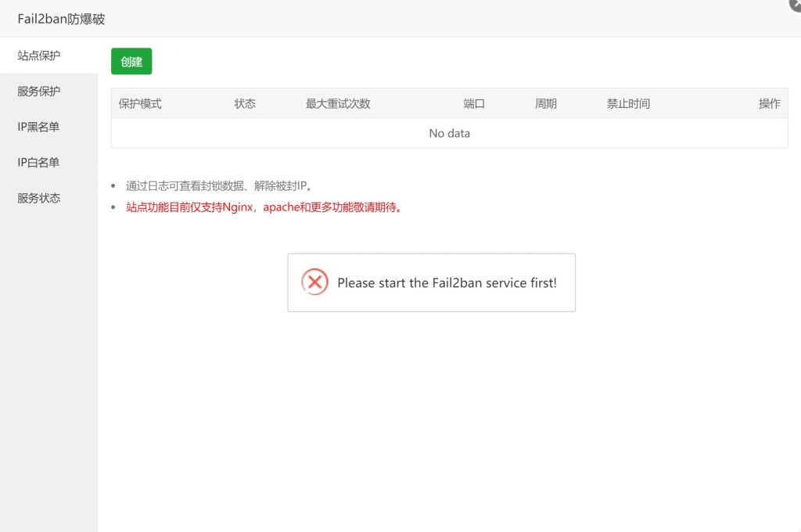Click the "Please start the Fail2ban service first!" message

coord(447,282)
